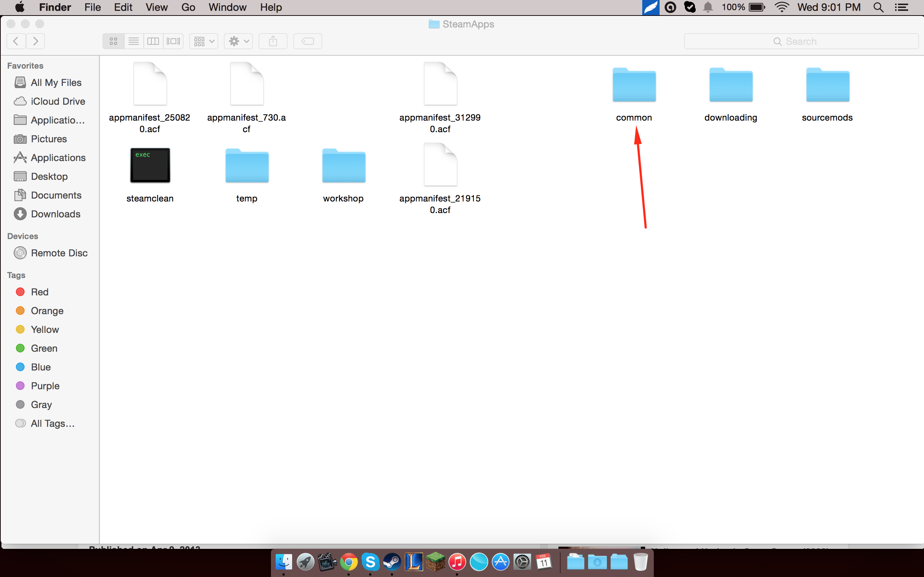This screenshot has height=577, width=924.
Task: Click the Finder search field
Action: tap(801, 41)
